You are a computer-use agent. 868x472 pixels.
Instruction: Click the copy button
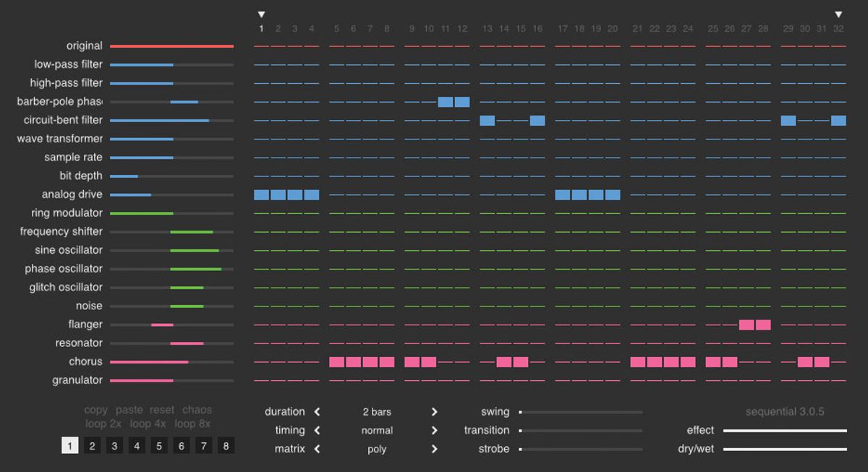click(95, 410)
